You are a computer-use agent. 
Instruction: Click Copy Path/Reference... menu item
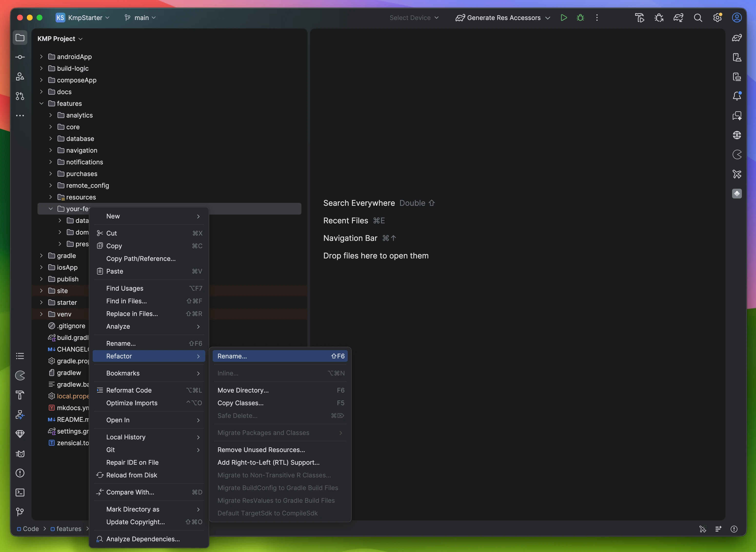[149, 259]
